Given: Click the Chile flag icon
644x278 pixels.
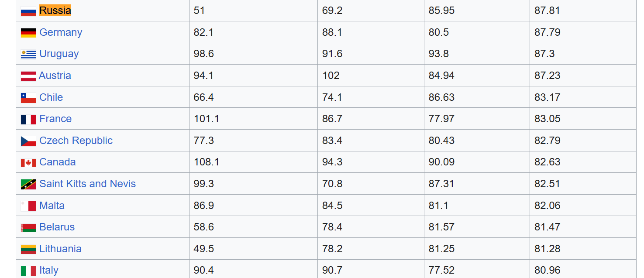Looking at the screenshot, I should pyautogui.click(x=28, y=98).
